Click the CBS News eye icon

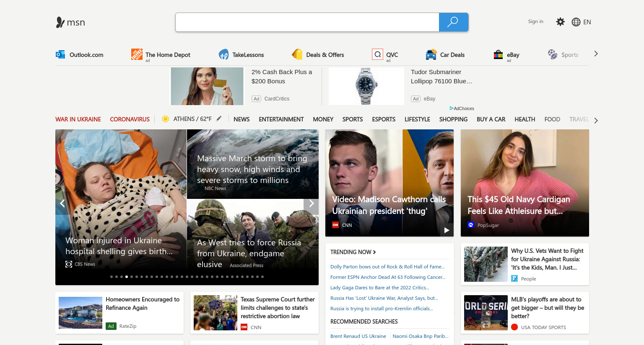tap(69, 264)
